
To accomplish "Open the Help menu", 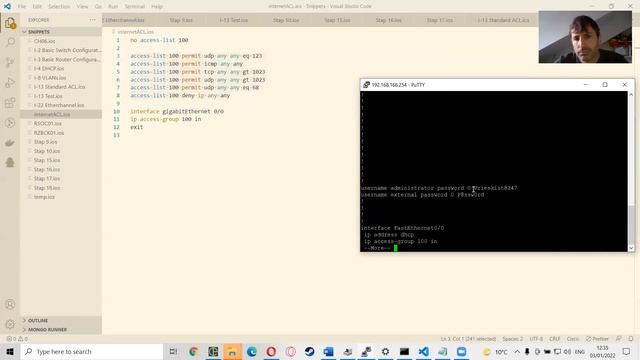I will 157,7.
